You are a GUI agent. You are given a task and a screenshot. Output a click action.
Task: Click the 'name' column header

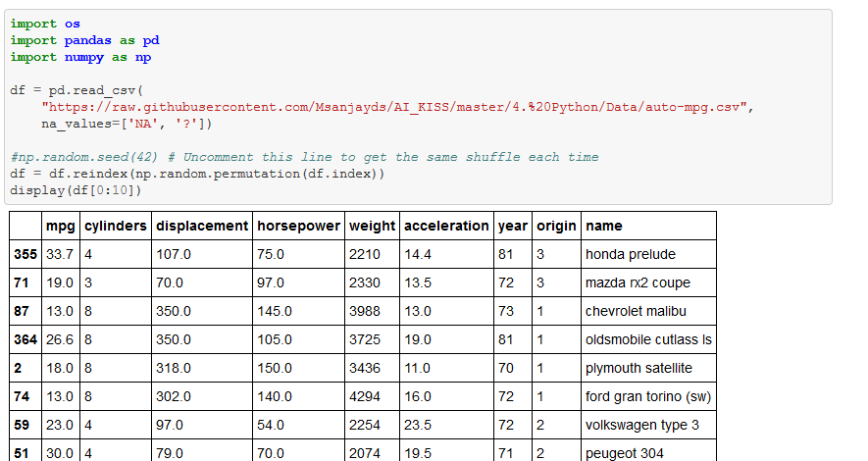(x=648, y=226)
